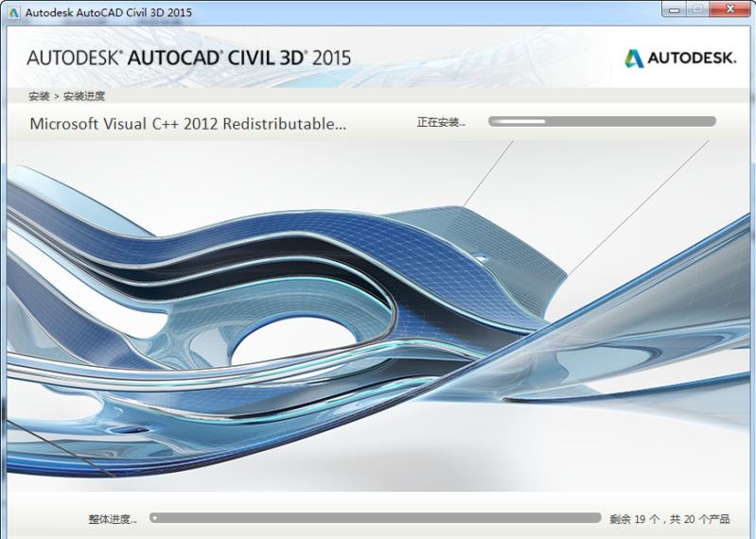The height and width of the screenshot is (539, 756).
Task: Click the 安装 breadcrumb item
Action: 39,96
